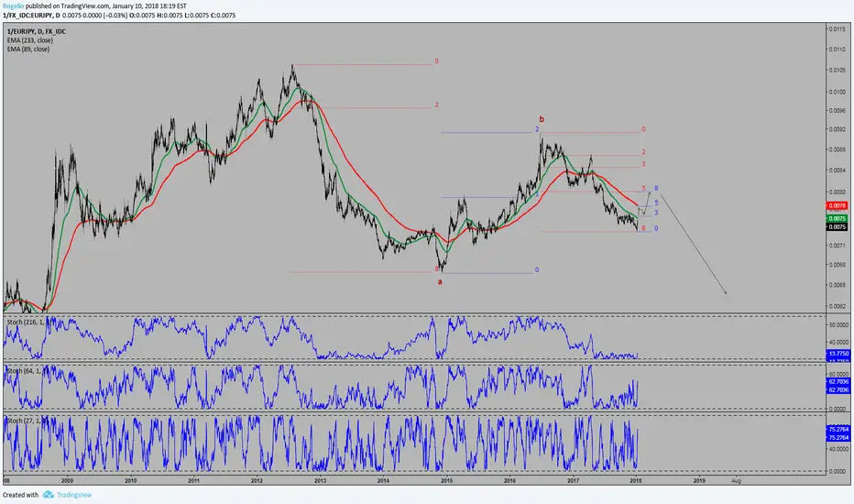Click the 2017 year label on time axis
Image resolution: width=854 pixels, height=504 pixels.
[573, 480]
